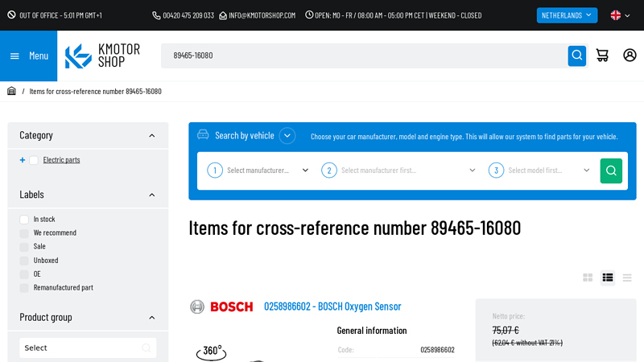
Task: Click the Code value 0258986602
Action: click(x=437, y=350)
